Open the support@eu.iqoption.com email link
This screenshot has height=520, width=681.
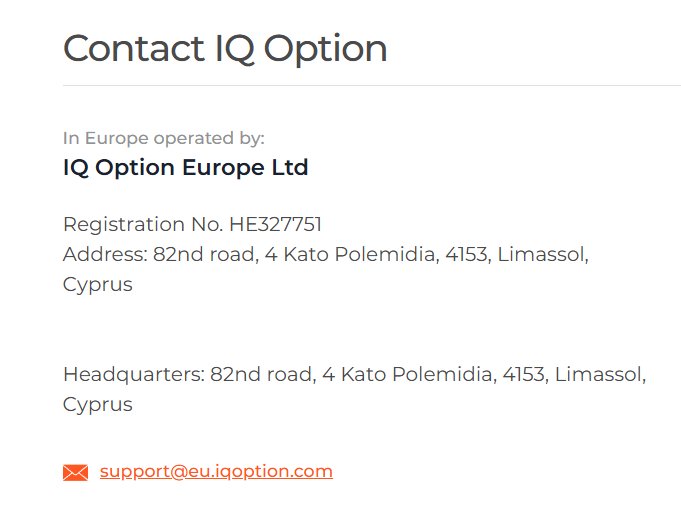click(x=216, y=471)
